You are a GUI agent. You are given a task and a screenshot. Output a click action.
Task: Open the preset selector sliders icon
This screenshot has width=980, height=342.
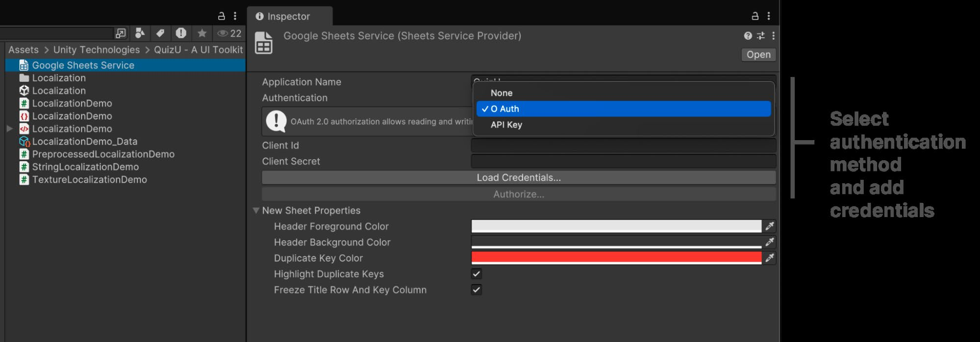(x=760, y=36)
